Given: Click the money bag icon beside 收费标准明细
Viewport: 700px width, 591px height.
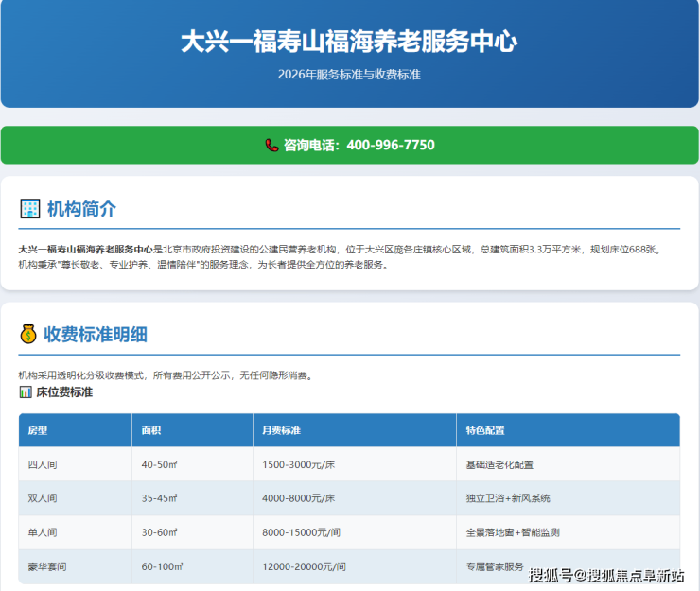Looking at the screenshot, I should [28, 334].
